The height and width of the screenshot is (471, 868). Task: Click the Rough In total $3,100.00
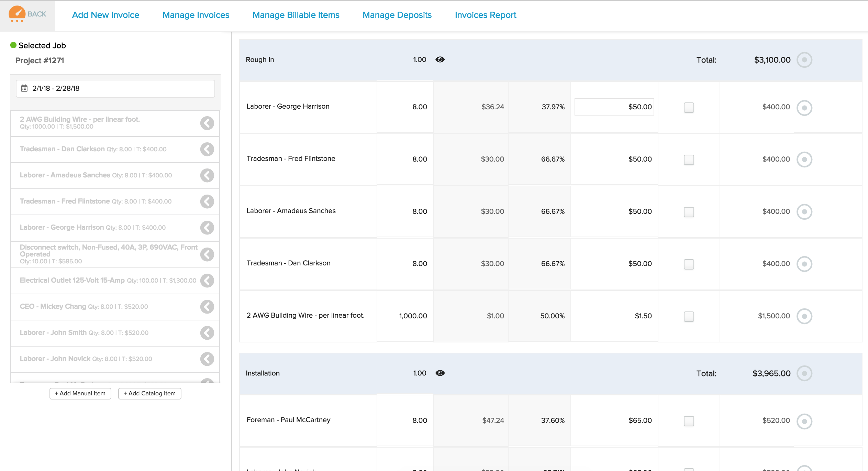[x=772, y=60]
